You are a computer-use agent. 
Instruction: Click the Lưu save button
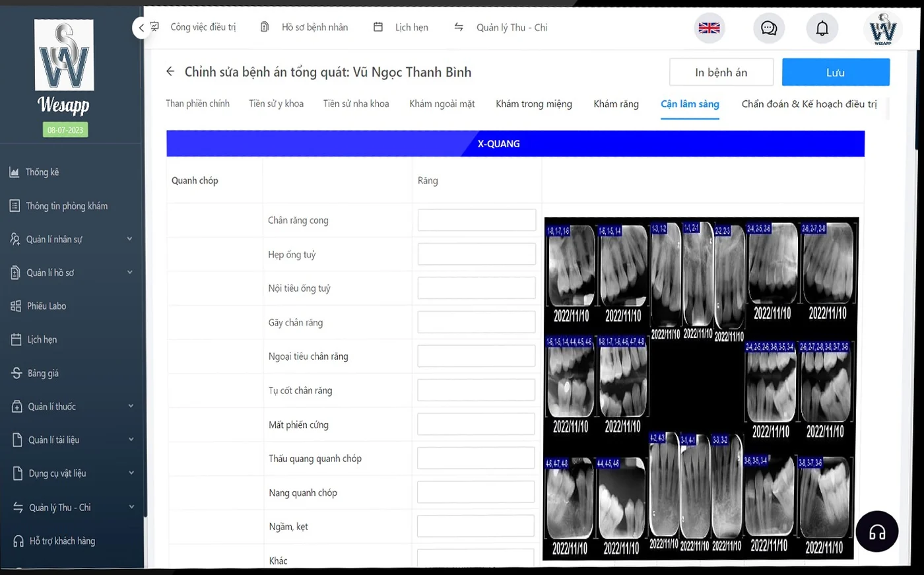pos(836,72)
